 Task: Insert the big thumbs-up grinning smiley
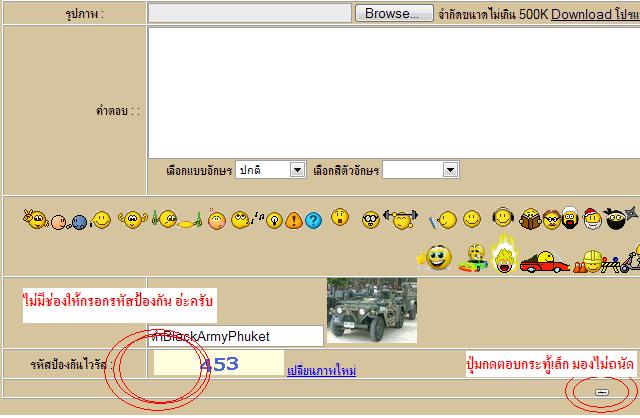[x=435, y=258]
